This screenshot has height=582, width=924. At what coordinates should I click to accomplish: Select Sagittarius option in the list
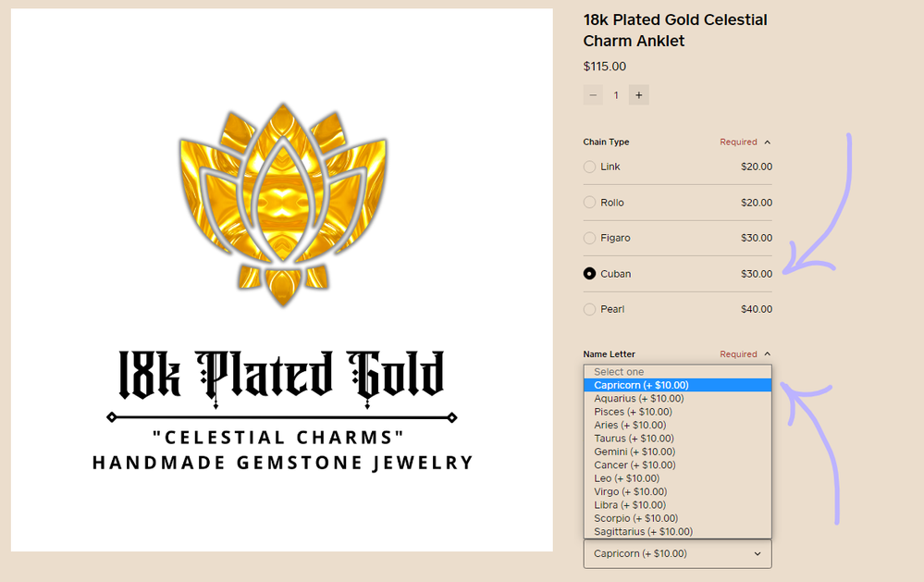[643, 532]
